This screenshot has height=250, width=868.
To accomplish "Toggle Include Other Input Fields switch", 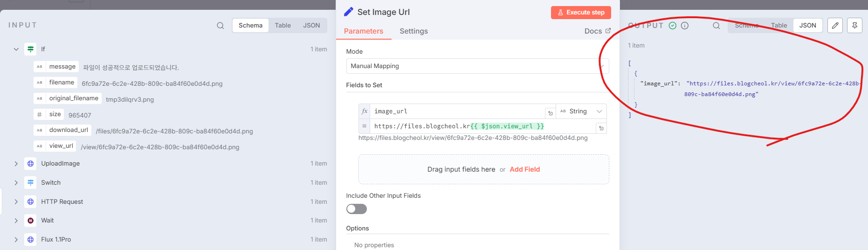I will (x=357, y=209).
